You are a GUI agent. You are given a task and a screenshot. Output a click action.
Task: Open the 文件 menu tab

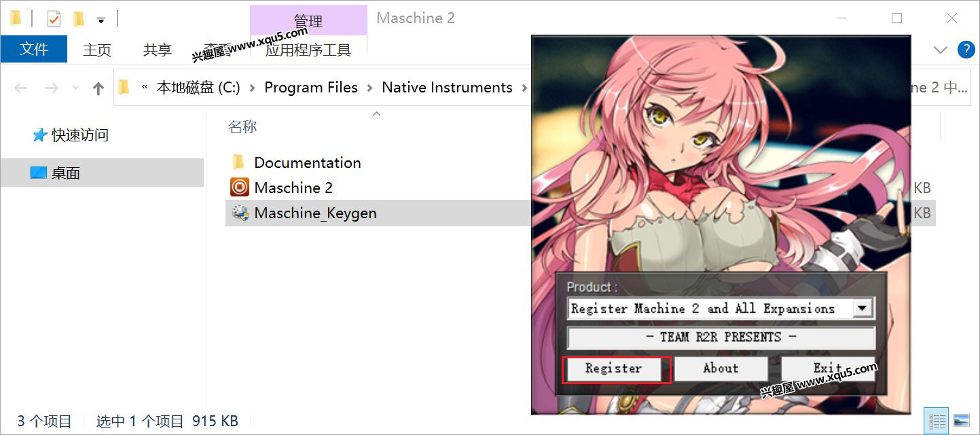pos(34,50)
